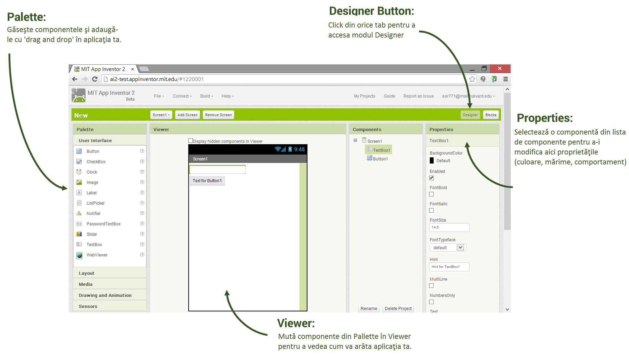The height and width of the screenshot is (364, 629).
Task: Collapse the Screen1 tree node
Action: coord(355,140)
